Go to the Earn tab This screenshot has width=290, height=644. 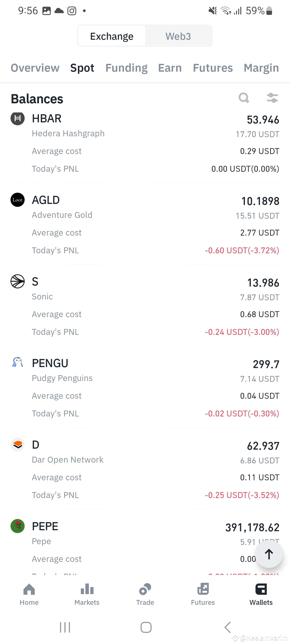pos(170,68)
